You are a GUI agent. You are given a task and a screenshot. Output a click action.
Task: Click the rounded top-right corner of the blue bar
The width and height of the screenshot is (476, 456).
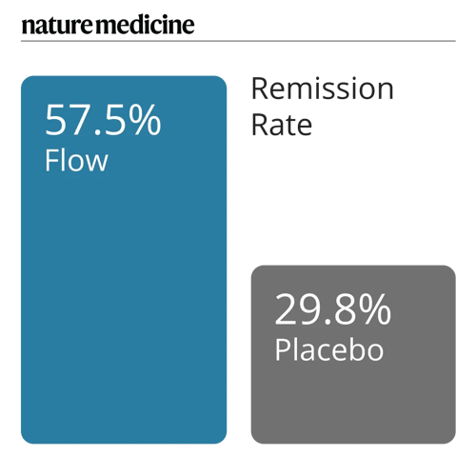point(221,81)
